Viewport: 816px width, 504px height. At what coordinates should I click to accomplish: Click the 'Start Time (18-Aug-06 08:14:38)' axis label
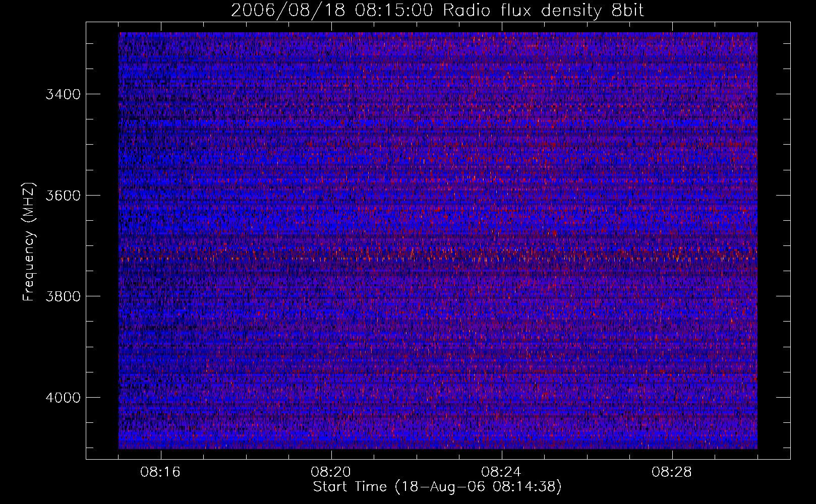point(437,487)
